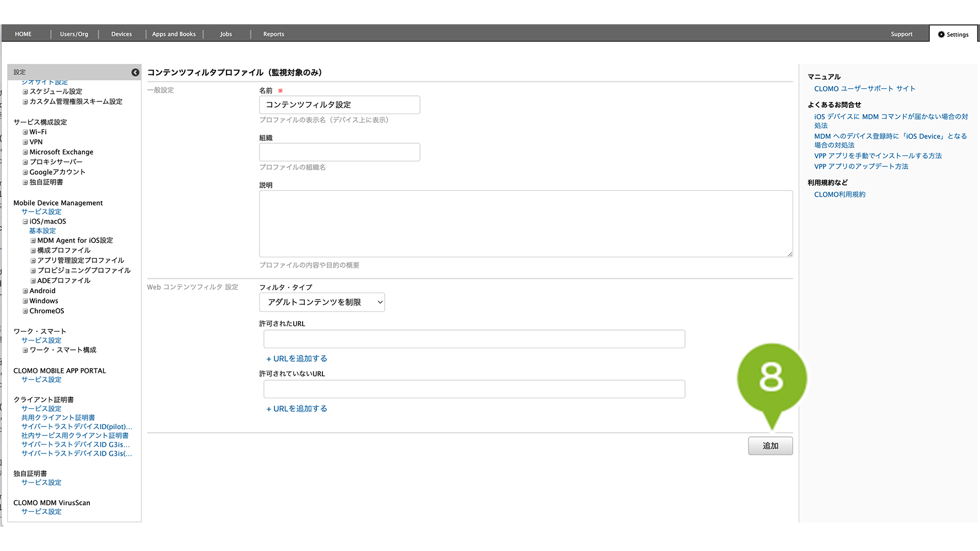Click the Settings gear icon
The width and height of the screenshot is (980, 551).
coord(941,34)
